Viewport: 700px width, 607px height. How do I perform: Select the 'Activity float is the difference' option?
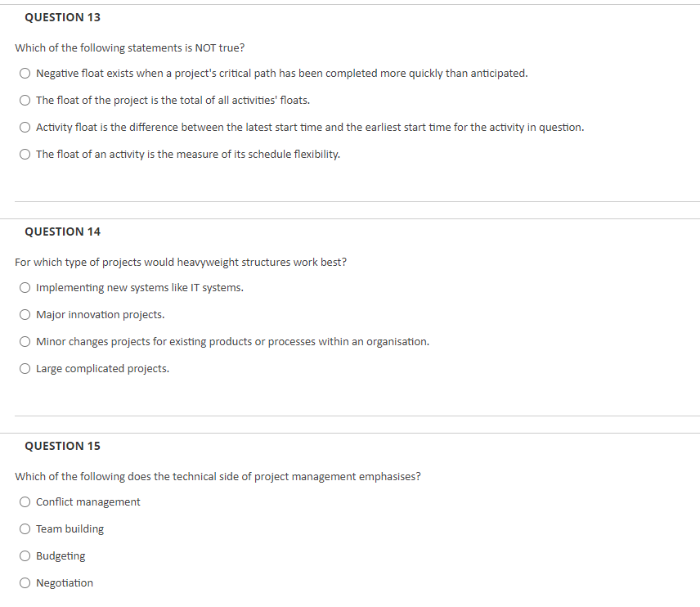[25, 127]
